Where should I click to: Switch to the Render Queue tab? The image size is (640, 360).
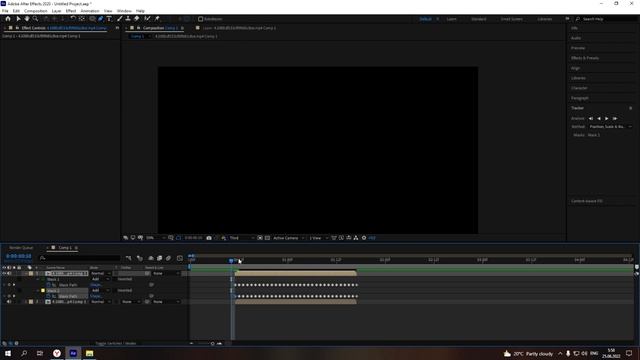(21, 248)
